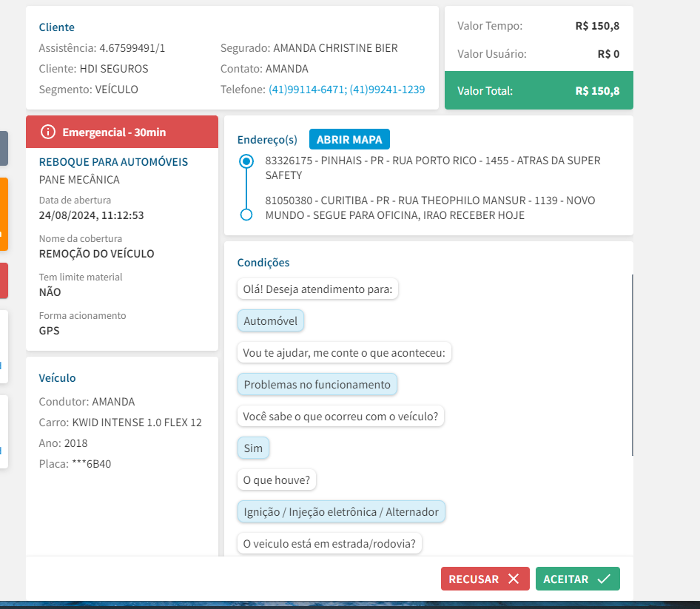Click 'Olá! Deseja atendimento para:' message

point(317,289)
